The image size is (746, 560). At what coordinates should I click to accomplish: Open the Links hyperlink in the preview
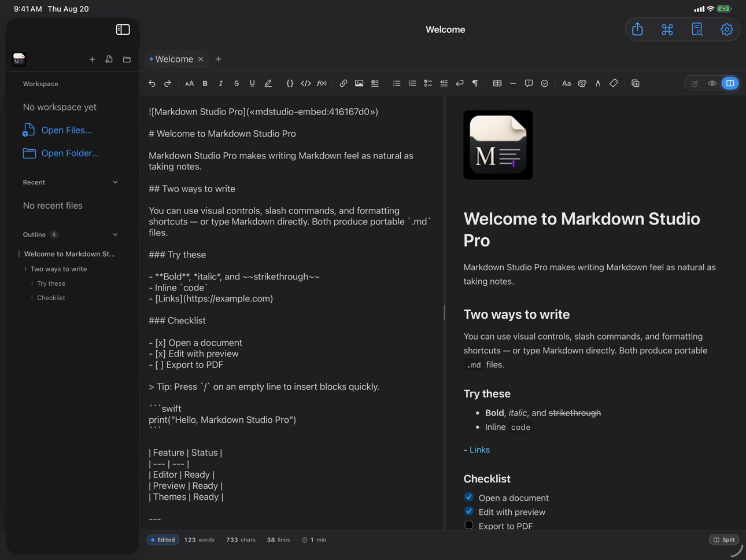(479, 450)
